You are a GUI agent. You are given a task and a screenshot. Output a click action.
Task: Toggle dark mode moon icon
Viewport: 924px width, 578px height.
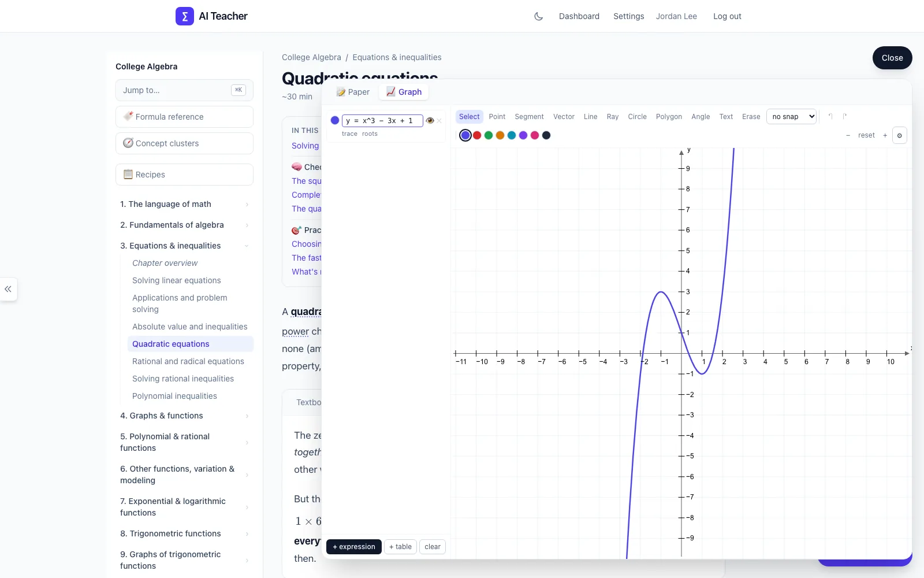click(538, 16)
